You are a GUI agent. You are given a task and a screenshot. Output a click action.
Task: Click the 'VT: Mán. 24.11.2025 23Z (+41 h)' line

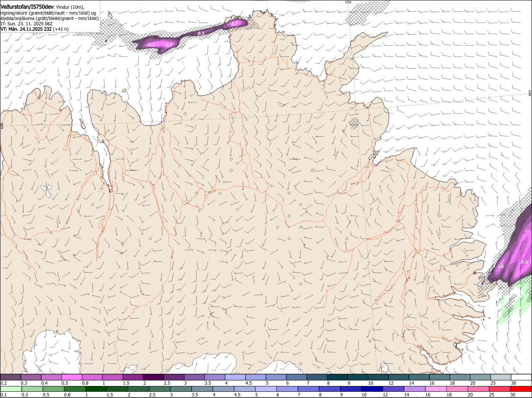34,29
